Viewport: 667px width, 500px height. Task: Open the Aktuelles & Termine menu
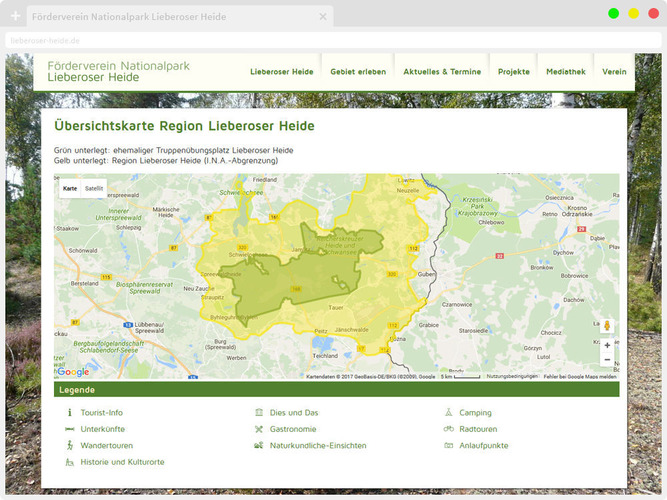[x=441, y=72]
